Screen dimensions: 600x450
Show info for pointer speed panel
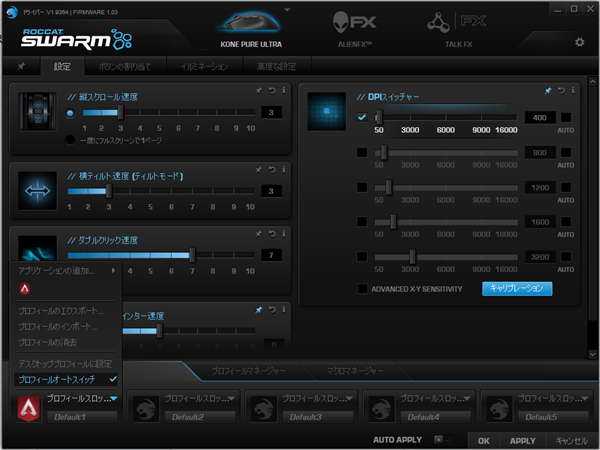pyautogui.click(x=284, y=310)
